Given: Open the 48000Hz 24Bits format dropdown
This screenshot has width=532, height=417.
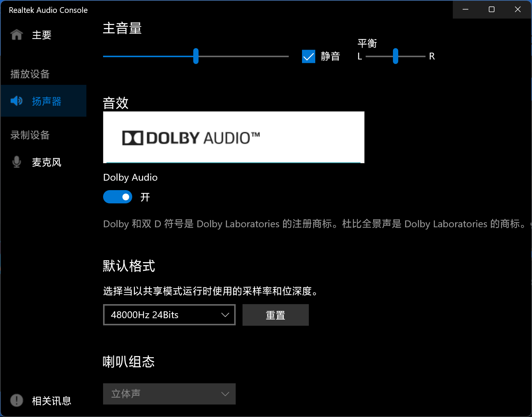Looking at the screenshot, I should click(169, 315).
